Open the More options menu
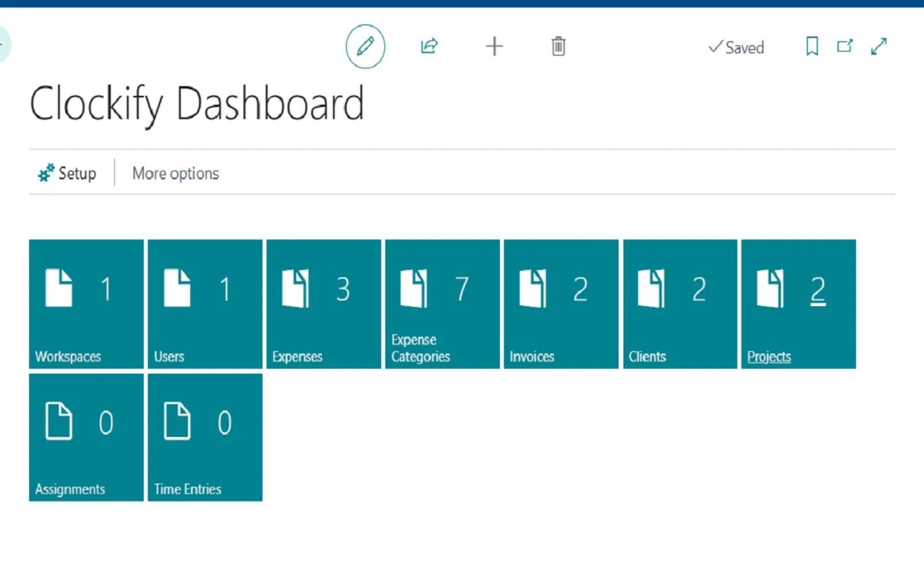 click(176, 173)
